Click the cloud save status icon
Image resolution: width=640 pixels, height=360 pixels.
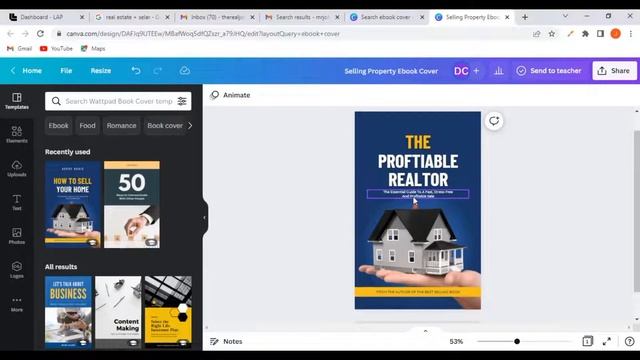(x=184, y=71)
